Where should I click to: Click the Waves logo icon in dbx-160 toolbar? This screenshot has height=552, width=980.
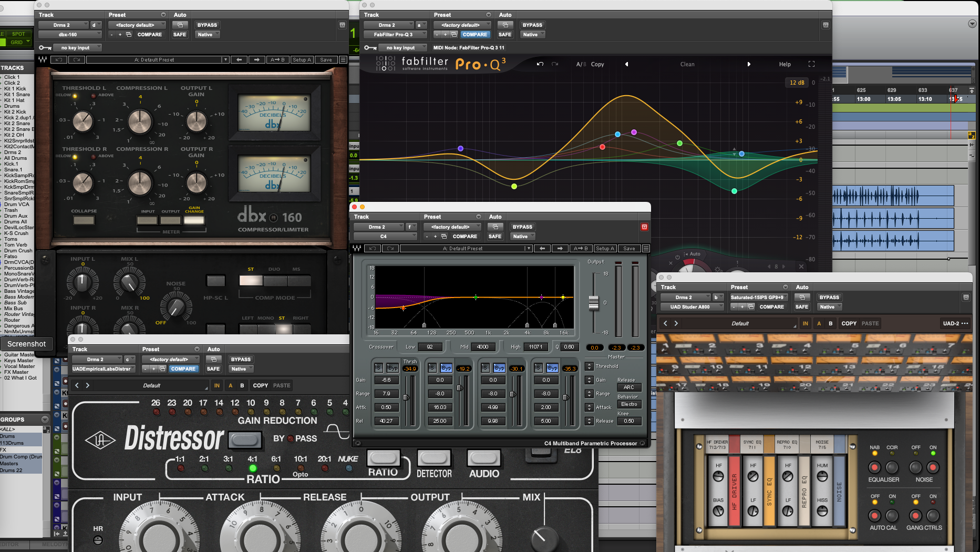coord(43,60)
